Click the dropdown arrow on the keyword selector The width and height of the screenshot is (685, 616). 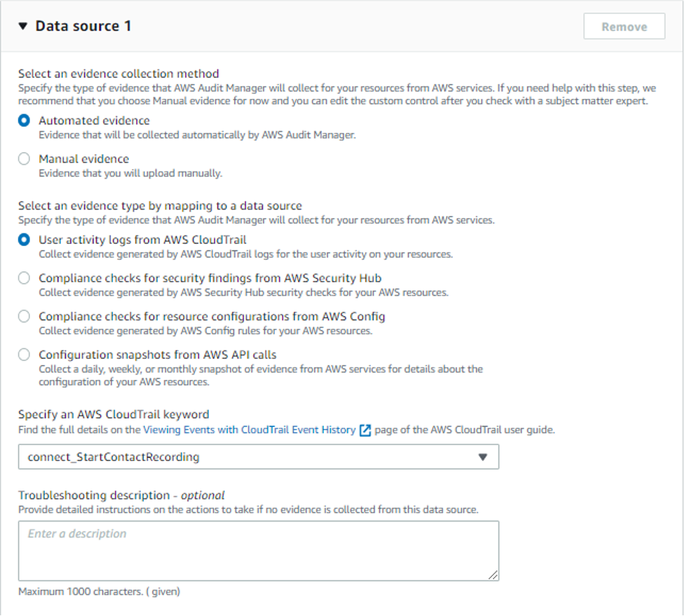click(482, 456)
